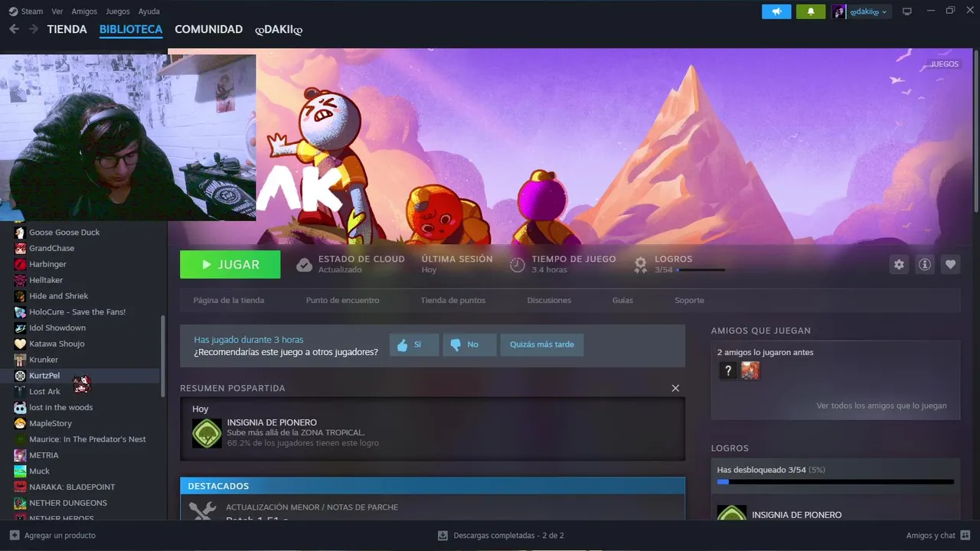This screenshot has height=551, width=980.
Task: Open the blue announcements megaphone icon
Action: tap(776, 11)
